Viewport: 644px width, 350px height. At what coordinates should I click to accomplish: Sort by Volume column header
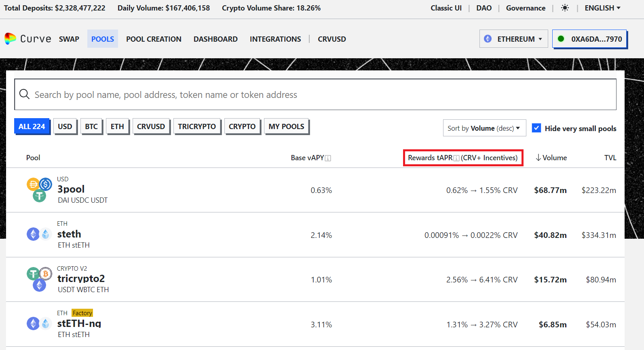pos(554,158)
